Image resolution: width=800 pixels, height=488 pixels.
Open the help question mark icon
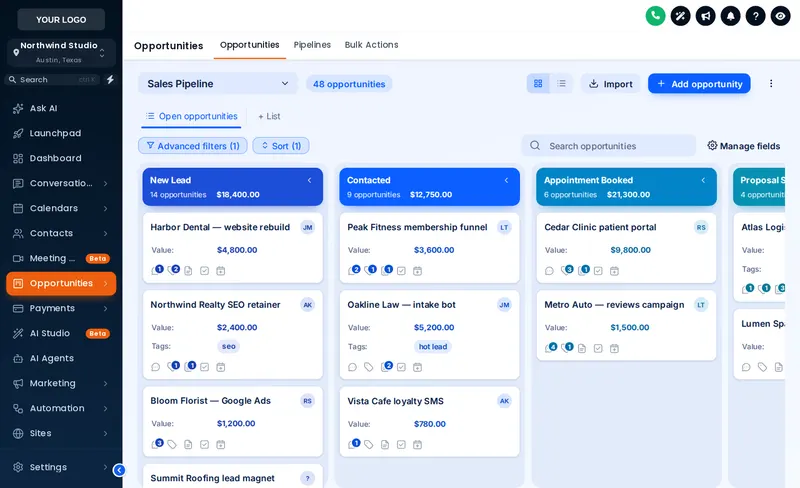[756, 16]
